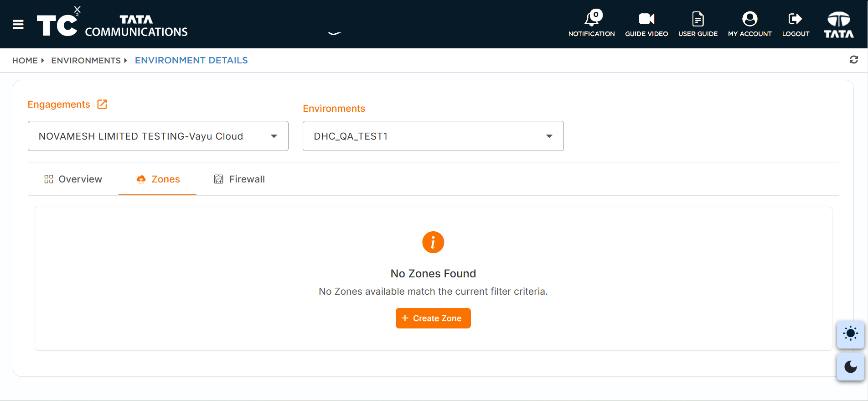Click the Create Zone button
The height and width of the screenshot is (401, 868).
click(433, 318)
